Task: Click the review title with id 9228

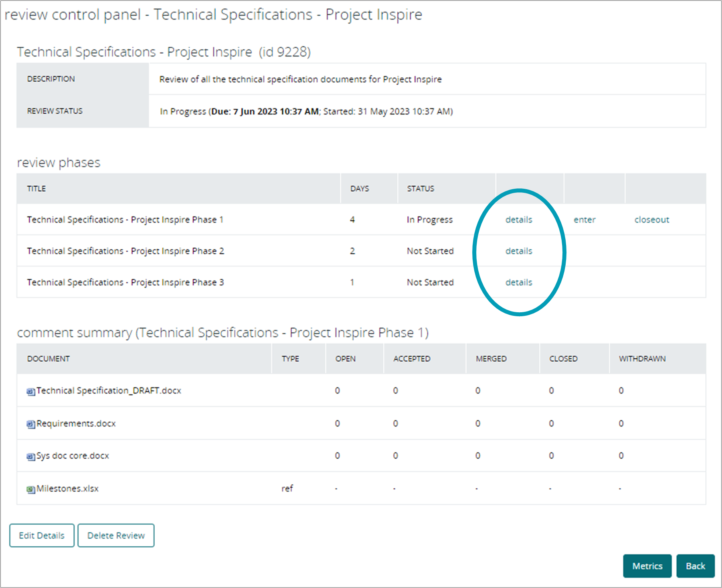Action: [164, 52]
